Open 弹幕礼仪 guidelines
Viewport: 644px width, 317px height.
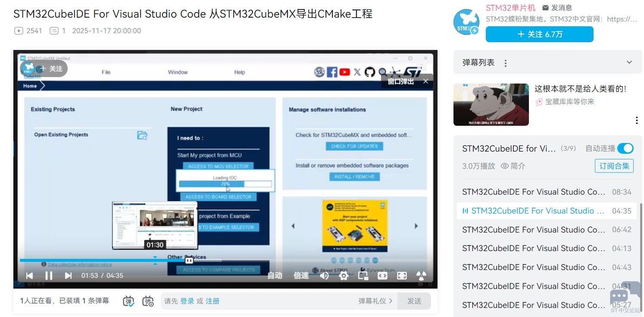coord(375,301)
